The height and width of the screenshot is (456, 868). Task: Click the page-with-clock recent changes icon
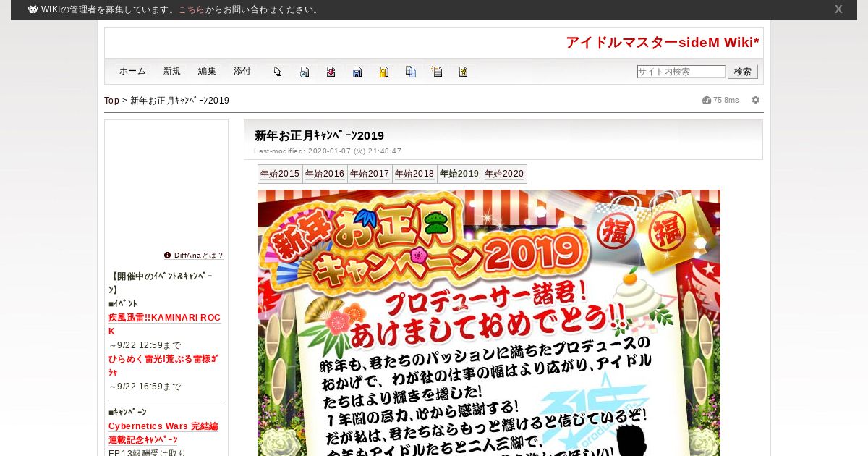tap(305, 72)
